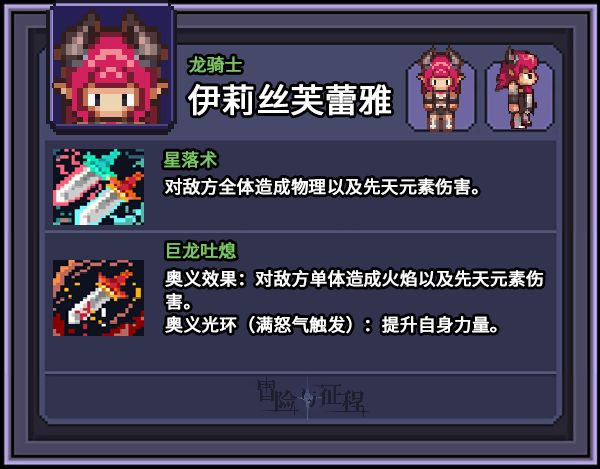Select the 星落术 skill title

pos(190,160)
